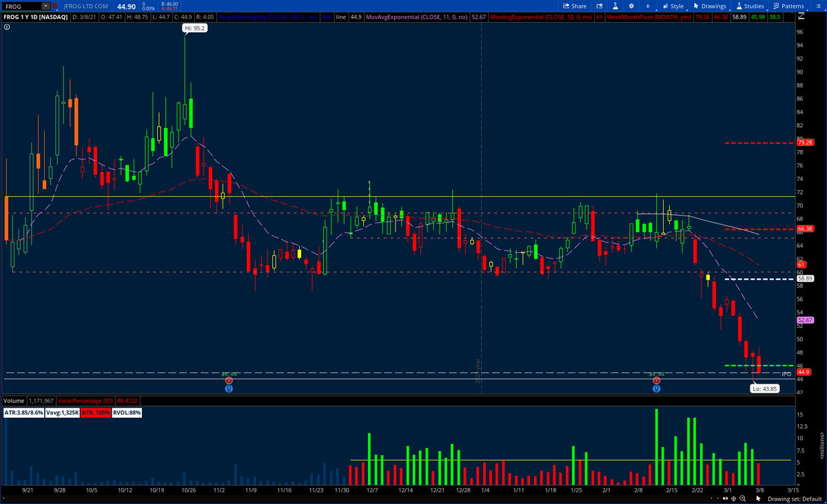Viewport: 827px width, 504px height.
Task: Click the JFROG LTD COM company name
Action: coord(85,6)
